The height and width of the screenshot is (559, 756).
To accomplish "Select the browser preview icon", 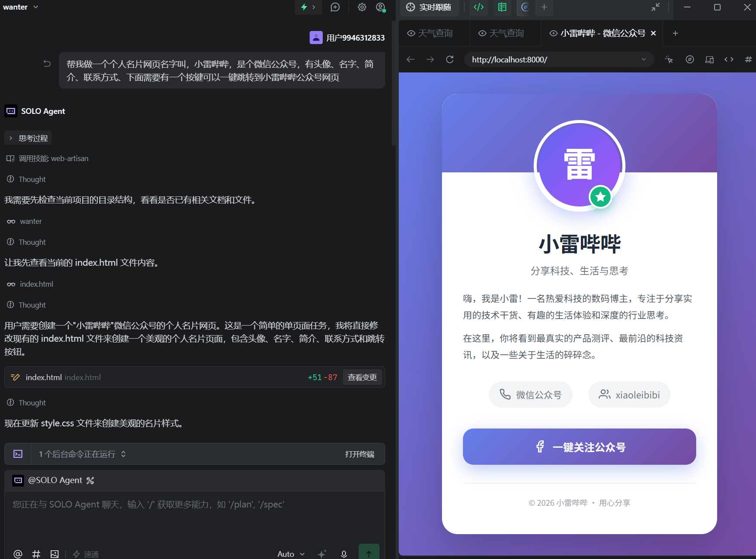I will (x=525, y=7).
